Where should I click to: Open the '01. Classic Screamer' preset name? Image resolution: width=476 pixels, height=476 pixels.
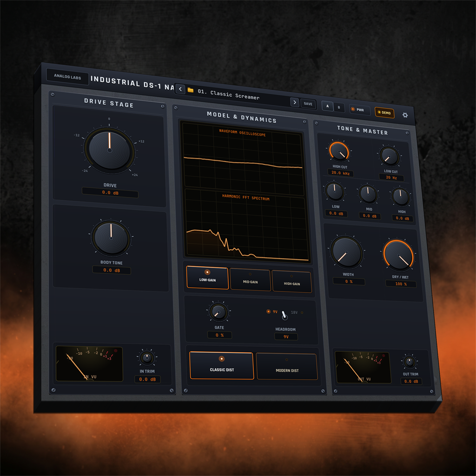pyautogui.click(x=229, y=94)
